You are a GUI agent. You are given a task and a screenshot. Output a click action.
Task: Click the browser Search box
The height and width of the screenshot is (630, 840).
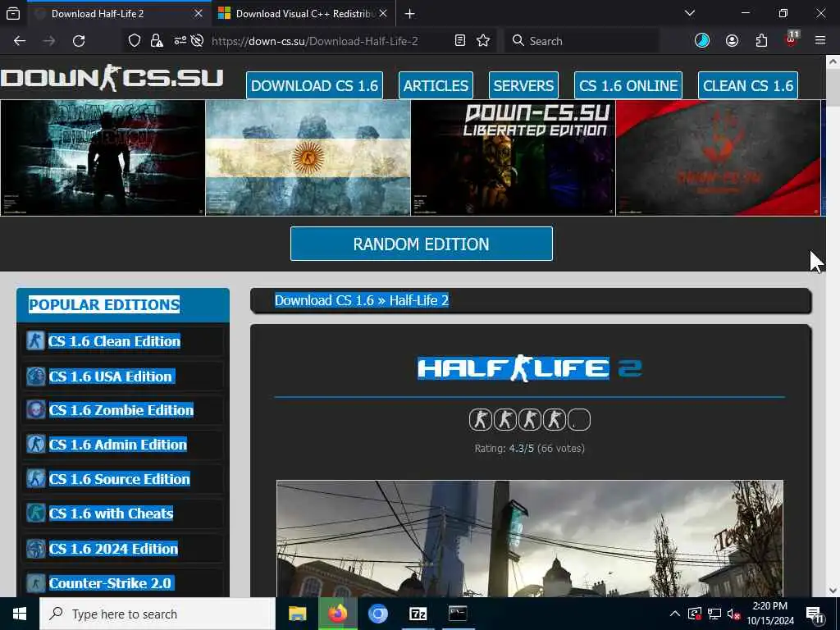point(582,41)
